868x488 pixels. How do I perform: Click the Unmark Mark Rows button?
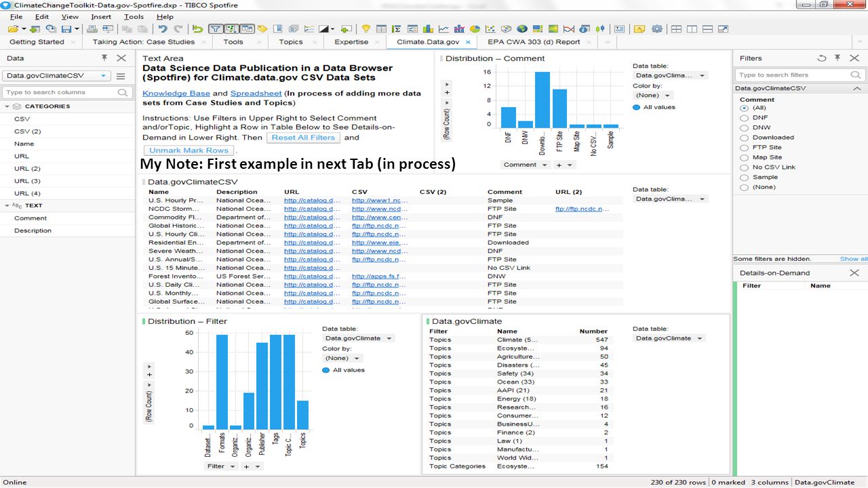(189, 150)
